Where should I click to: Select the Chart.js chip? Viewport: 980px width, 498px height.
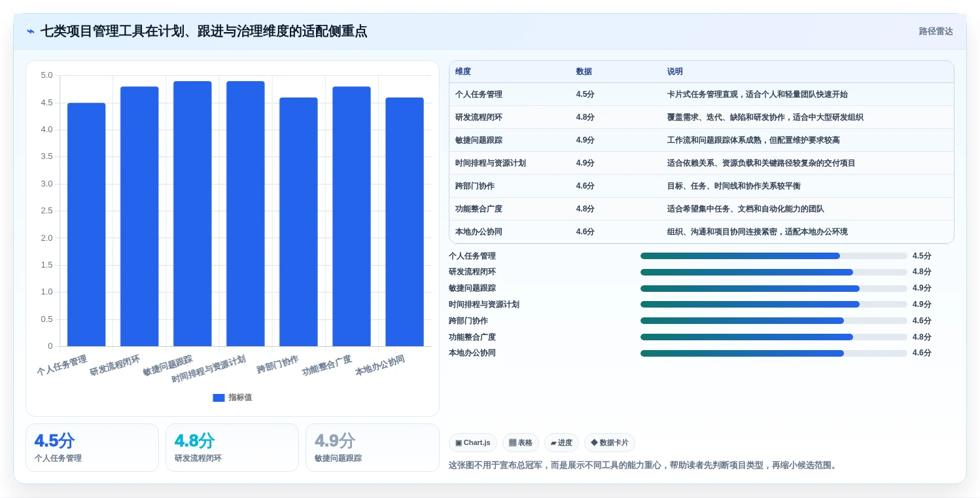click(473, 443)
